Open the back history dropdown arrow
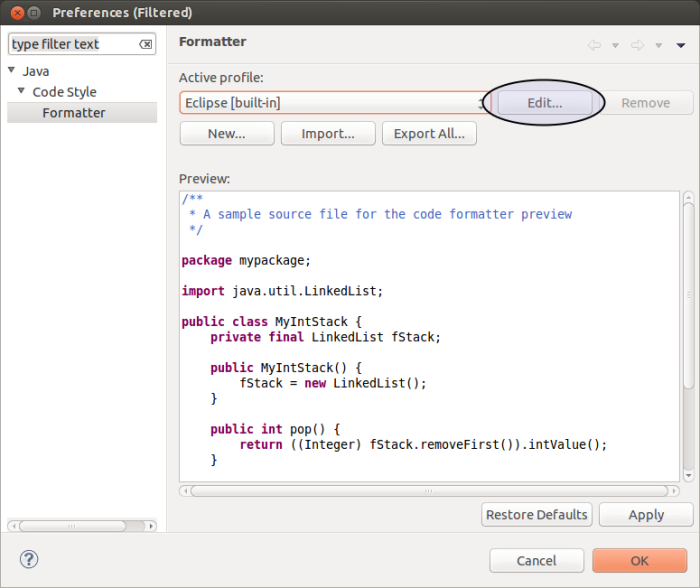The image size is (700, 588). click(x=615, y=45)
